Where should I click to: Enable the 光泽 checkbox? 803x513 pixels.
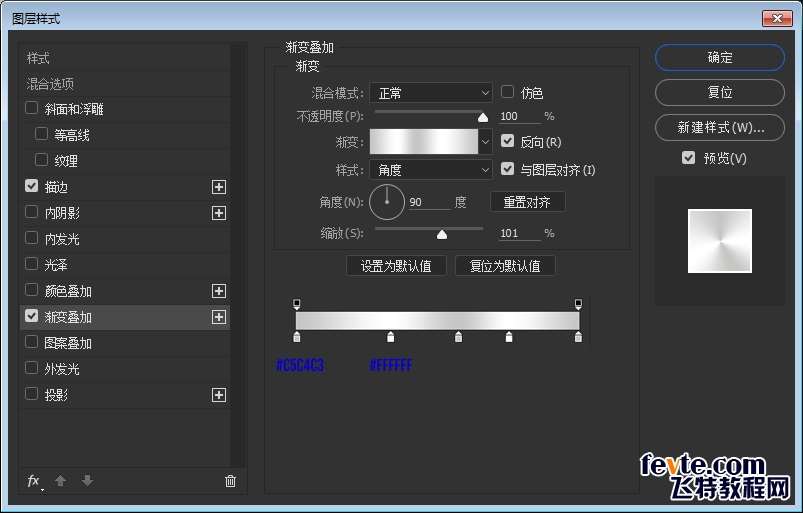coord(31,264)
